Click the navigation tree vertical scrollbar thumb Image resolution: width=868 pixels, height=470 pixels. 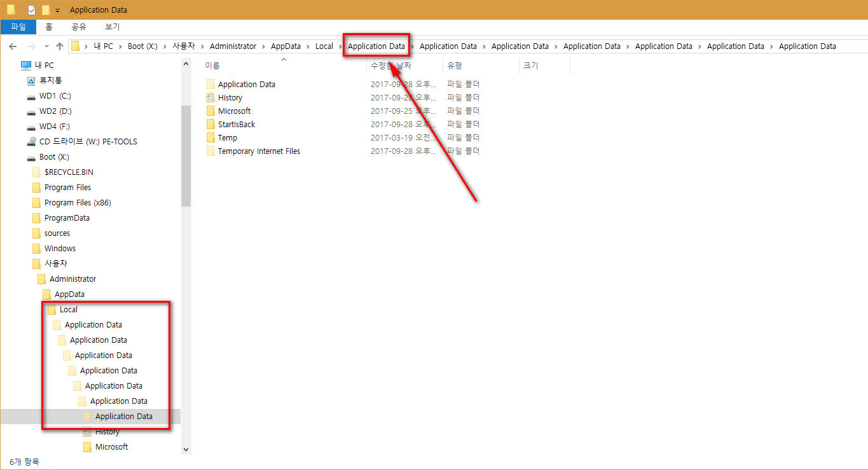point(186,156)
